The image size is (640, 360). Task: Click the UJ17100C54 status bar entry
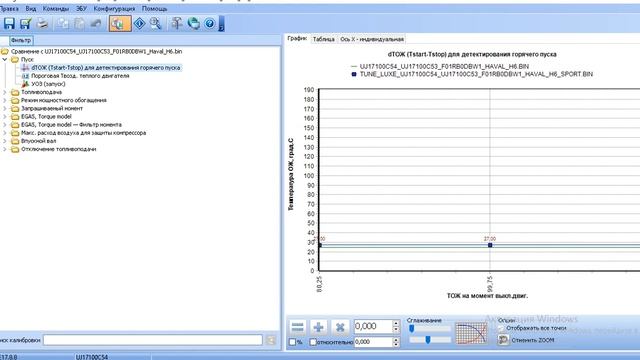92,357
